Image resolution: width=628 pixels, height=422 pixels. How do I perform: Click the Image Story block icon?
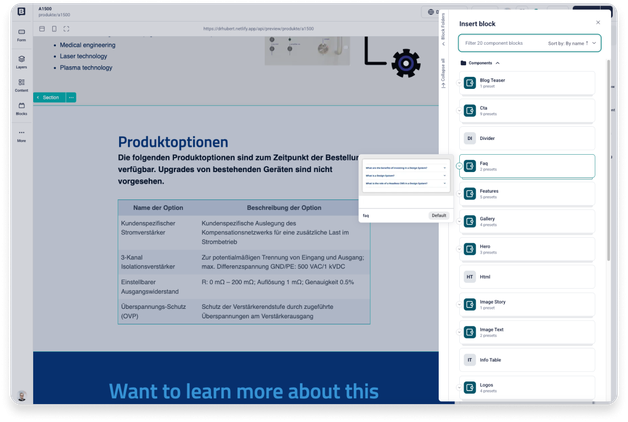469,304
